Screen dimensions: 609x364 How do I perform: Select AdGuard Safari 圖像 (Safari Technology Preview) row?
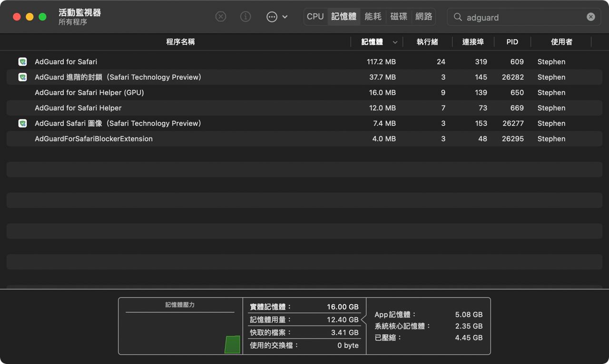tap(304, 124)
